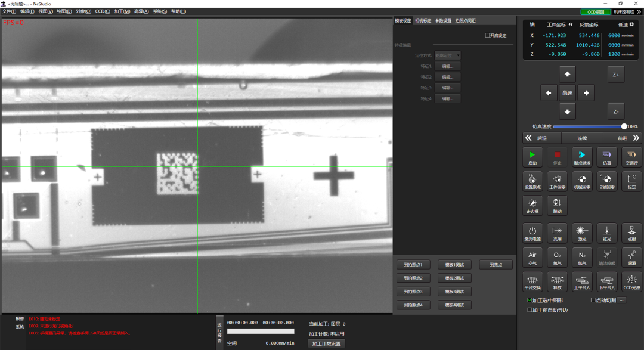Click the 平台交换 platform exchange icon
644x350 pixels.
(x=532, y=281)
